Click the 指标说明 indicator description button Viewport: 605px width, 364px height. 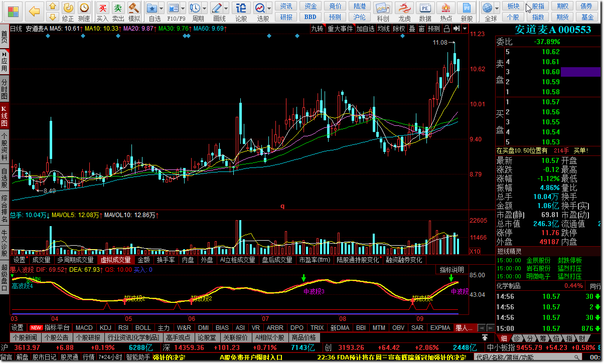452,270
